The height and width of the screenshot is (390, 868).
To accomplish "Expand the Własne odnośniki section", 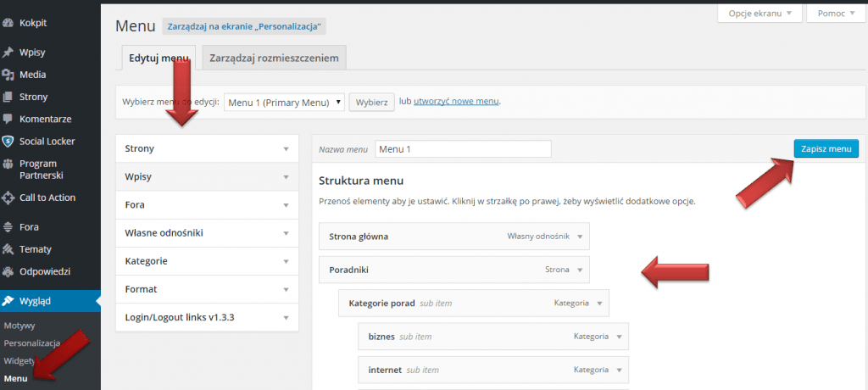I will [207, 233].
